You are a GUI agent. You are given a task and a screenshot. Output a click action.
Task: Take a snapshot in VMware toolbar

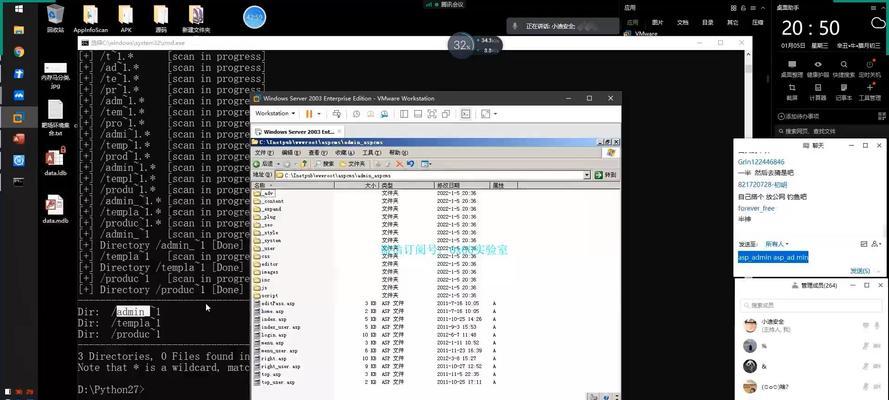coord(356,114)
